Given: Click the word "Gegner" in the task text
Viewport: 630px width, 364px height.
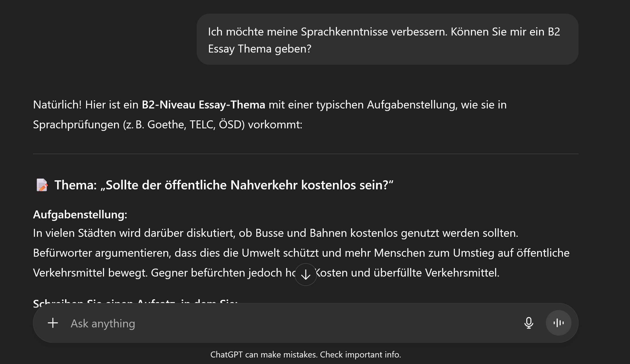Looking at the screenshot, I should pos(169,273).
